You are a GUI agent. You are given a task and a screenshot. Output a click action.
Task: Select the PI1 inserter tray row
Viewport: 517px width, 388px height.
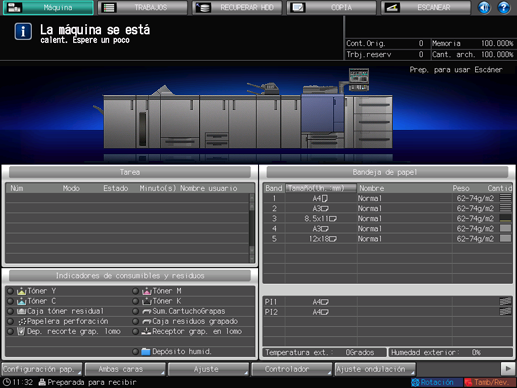point(388,302)
